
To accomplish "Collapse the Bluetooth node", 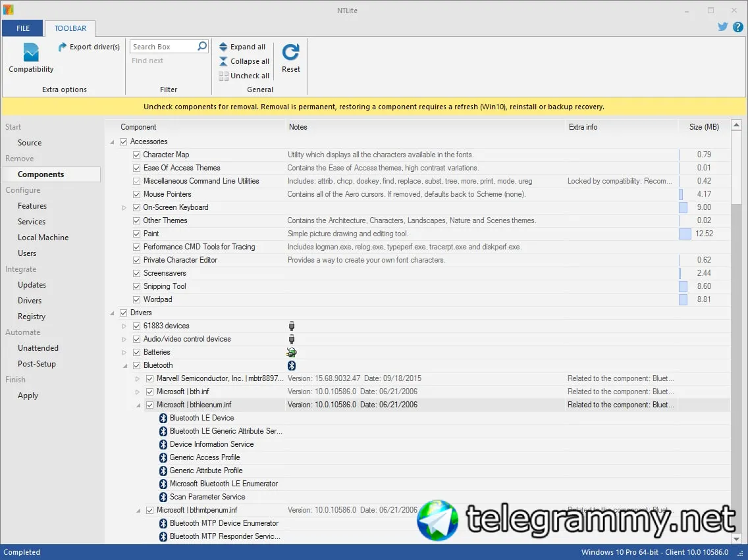I will 125,366.
